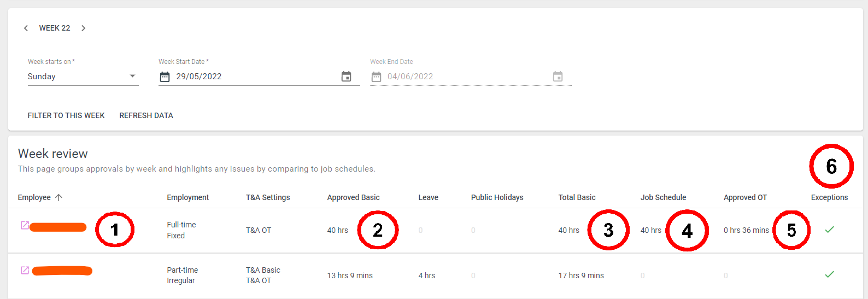Go to next week with right chevron
The image size is (868, 299).
pyautogui.click(x=84, y=28)
